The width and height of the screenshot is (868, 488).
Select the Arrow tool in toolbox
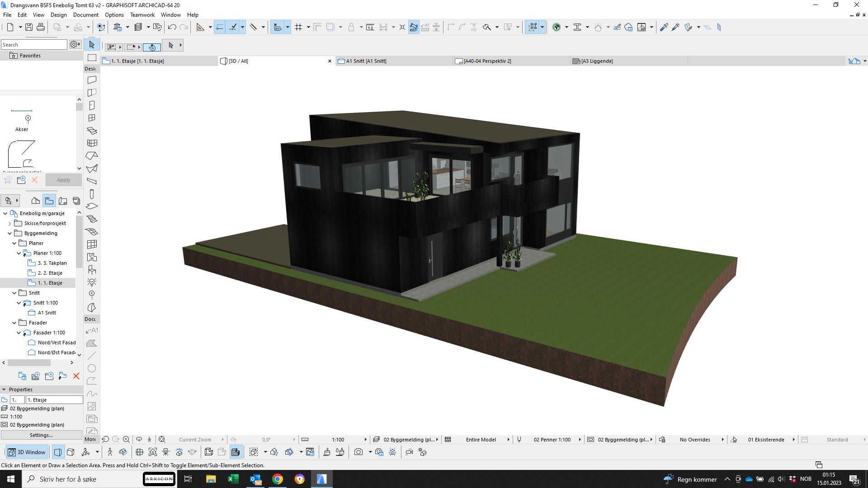click(x=92, y=45)
